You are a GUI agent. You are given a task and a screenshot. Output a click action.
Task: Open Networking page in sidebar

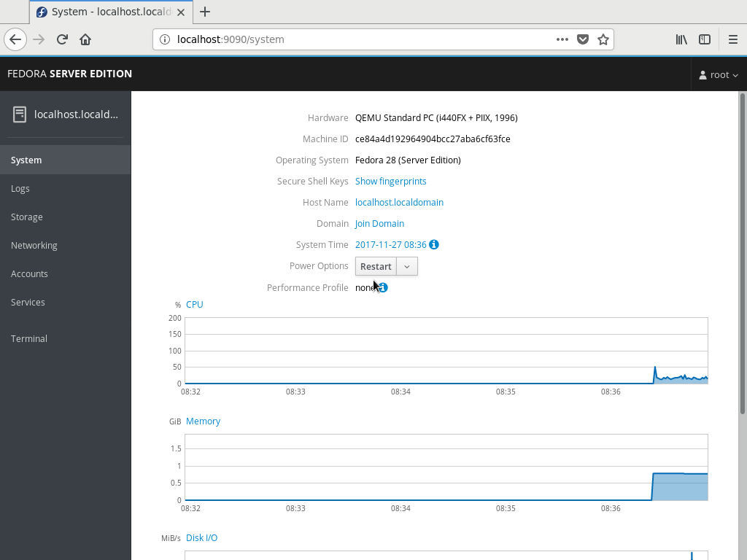[65, 245]
